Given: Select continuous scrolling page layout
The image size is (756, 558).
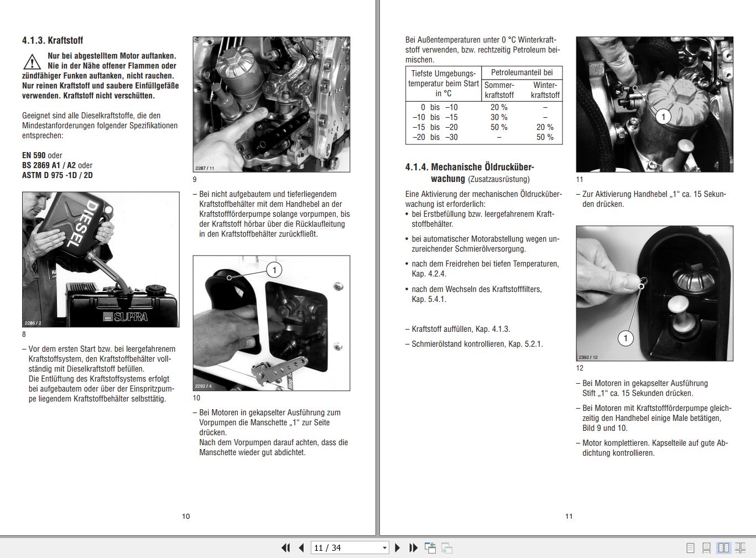Looking at the screenshot, I should click(x=707, y=547).
